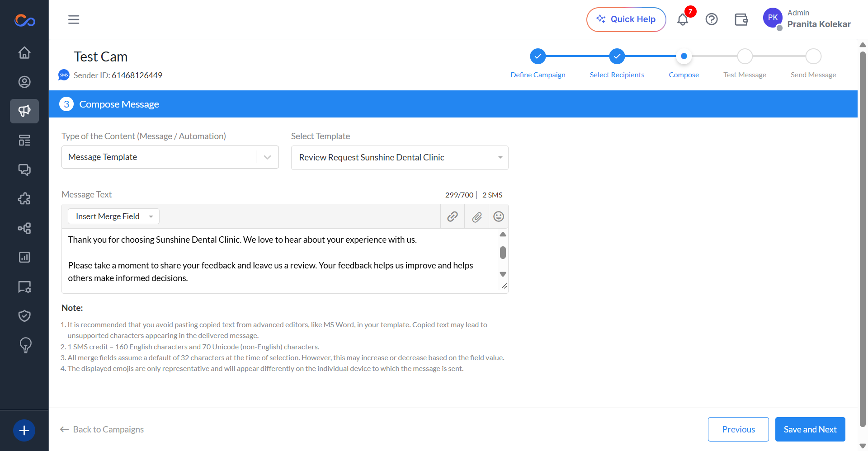Open the hamburger menu
The image size is (868, 451).
coord(74,19)
